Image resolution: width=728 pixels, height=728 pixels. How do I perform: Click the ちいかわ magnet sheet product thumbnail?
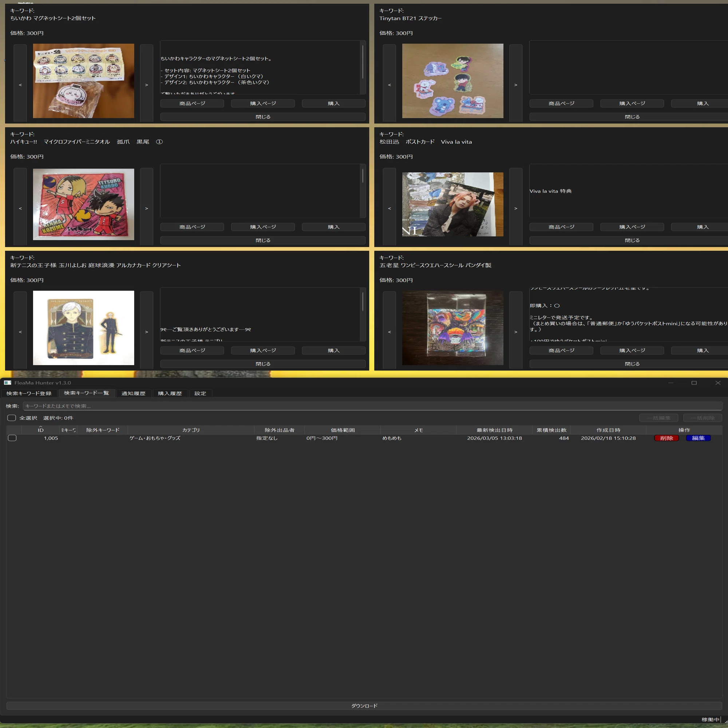(x=84, y=81)
